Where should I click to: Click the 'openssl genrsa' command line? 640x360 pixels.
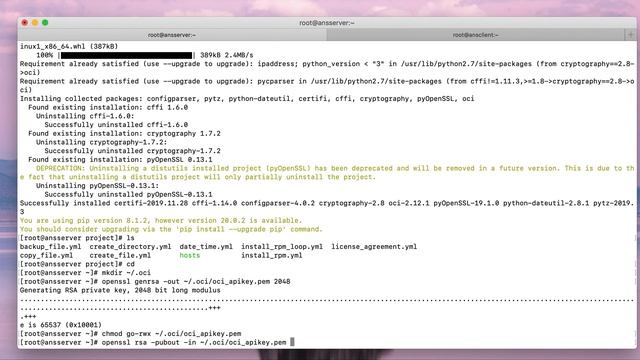[155, 282]
